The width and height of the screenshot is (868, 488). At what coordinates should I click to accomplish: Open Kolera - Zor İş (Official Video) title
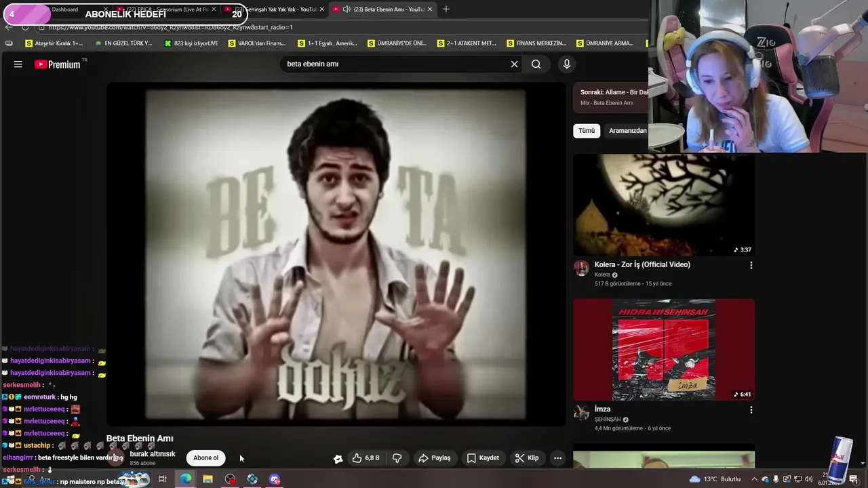[x=642, y=264]
